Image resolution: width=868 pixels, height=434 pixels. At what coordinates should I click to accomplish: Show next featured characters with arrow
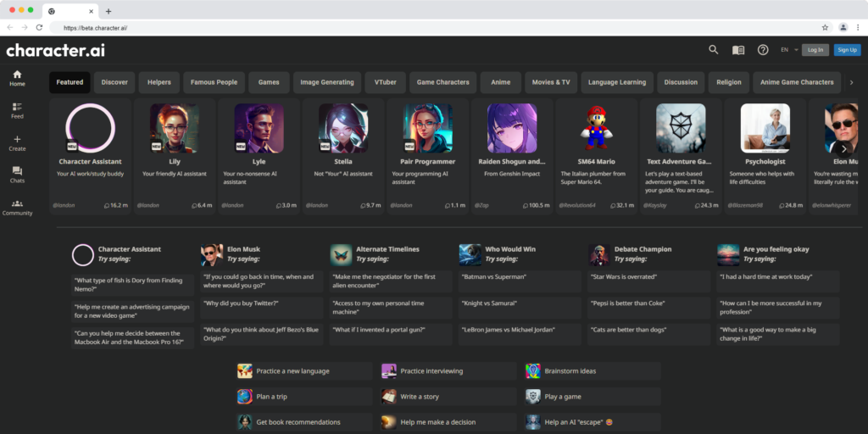(843, 148)
